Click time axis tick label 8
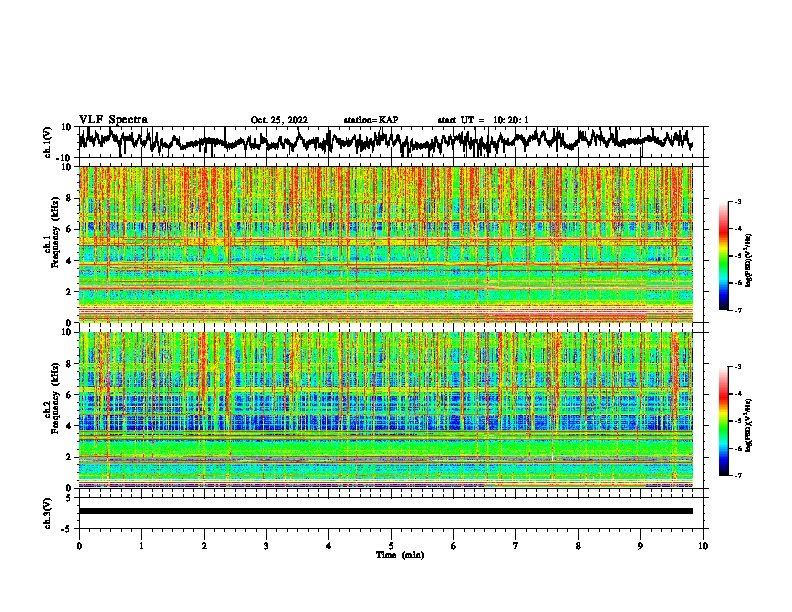 (x=578, y=546)
